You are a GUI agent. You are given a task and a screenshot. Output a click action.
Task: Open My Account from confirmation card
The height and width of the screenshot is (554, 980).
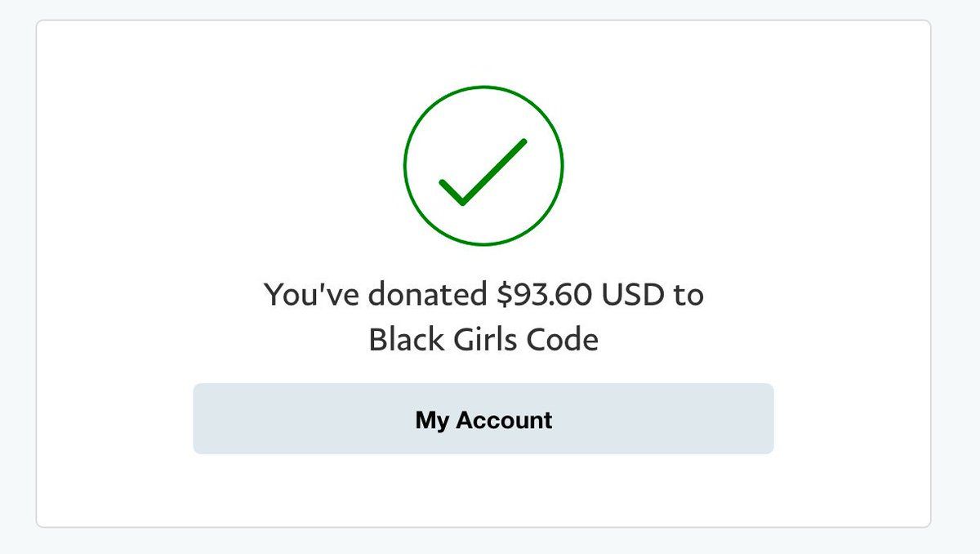coord(483,419)
